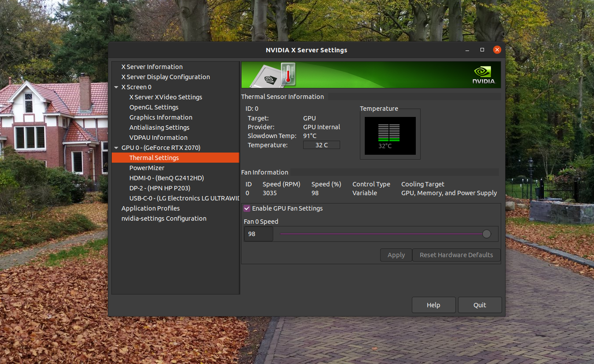This screenshot has width=594, height=364.
Task: Open X Server Information page
Action: pyautogui.click(x=152, y=67)
